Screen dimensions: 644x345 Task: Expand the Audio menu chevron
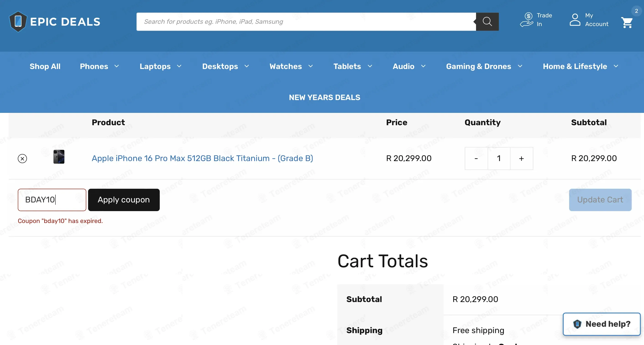tap(423, 66)
